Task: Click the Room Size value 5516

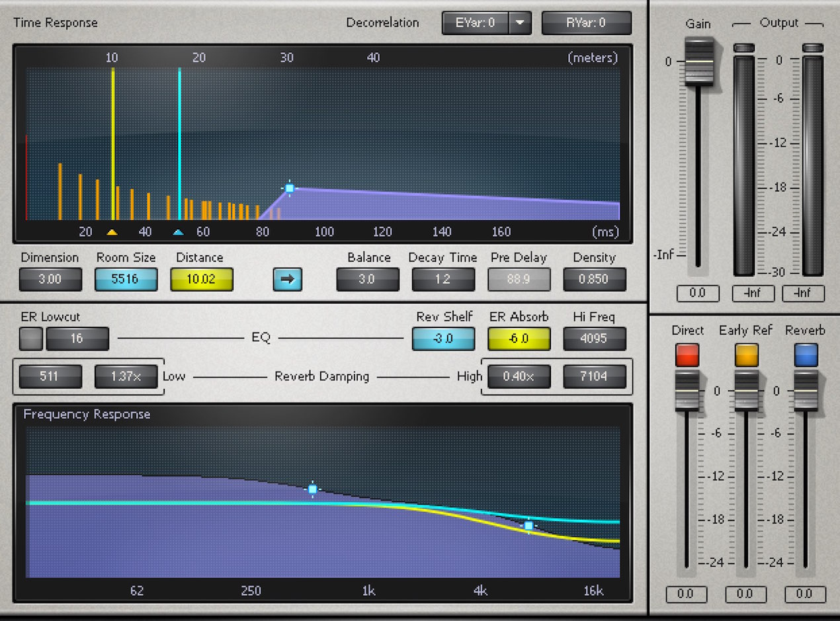Action: tap(126, 279)
